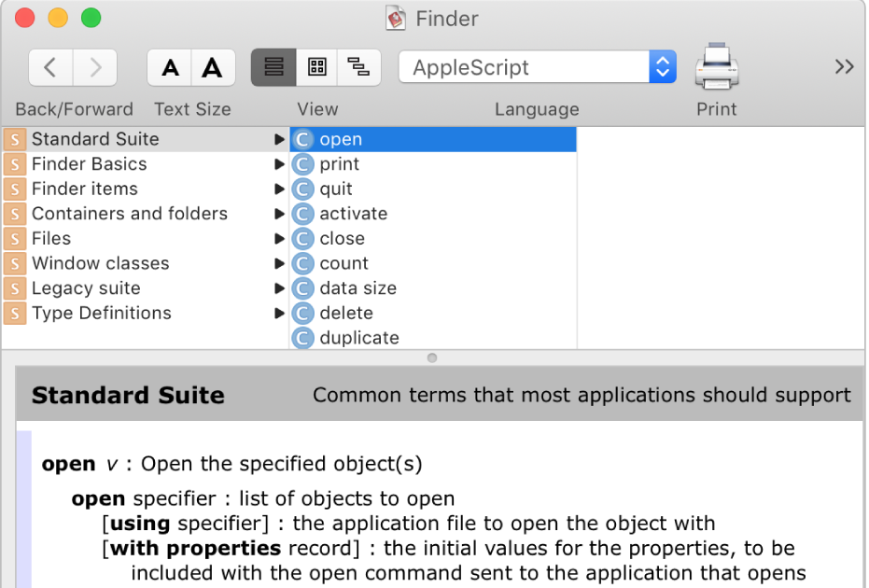Image resolution: width=869 pixels, height=588 pixels.
Task: Go forward with the Forward arrow button
Action: click(x=95, y=67)
